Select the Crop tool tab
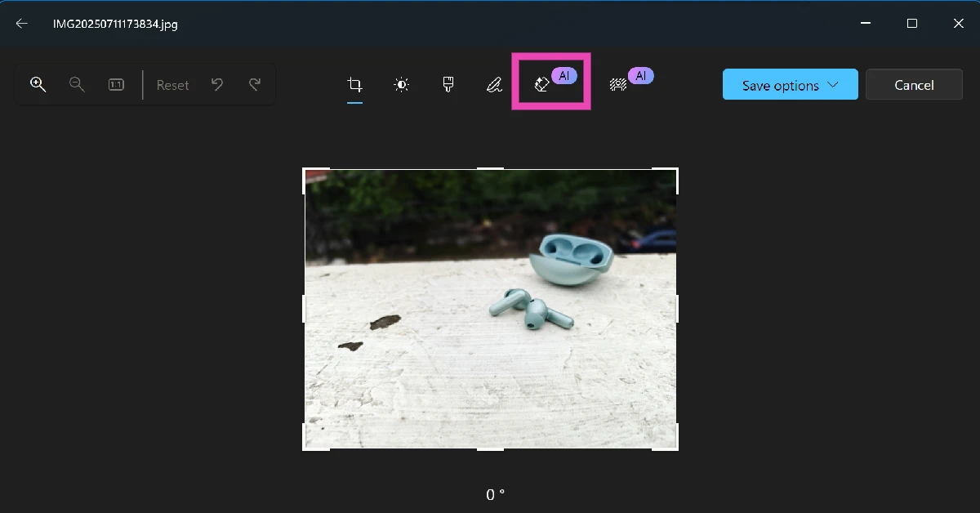The height and width of the screenshot is (513, 980). [354, 85]
